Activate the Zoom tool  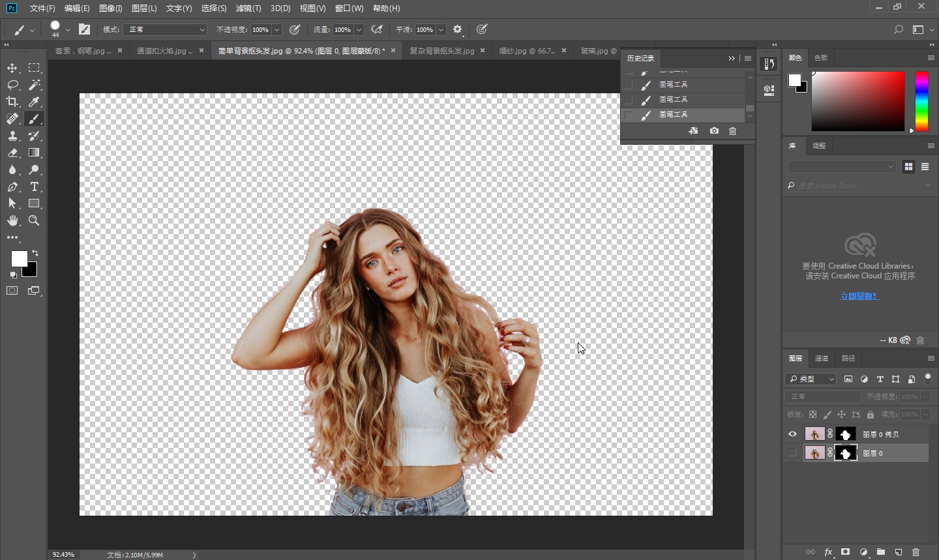[34, 220]
